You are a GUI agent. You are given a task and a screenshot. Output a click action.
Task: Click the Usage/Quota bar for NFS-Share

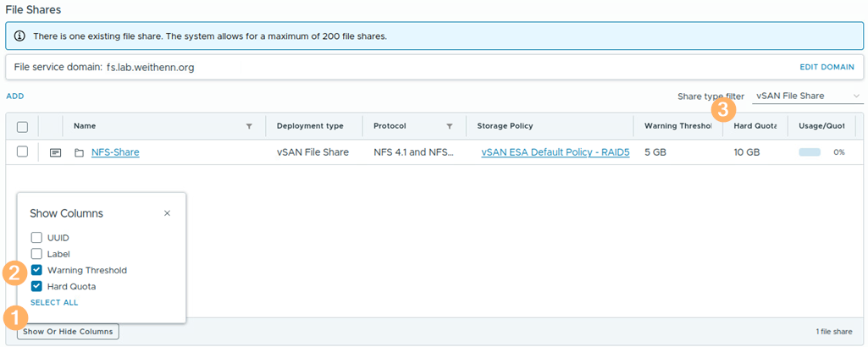tap(810, 152)
